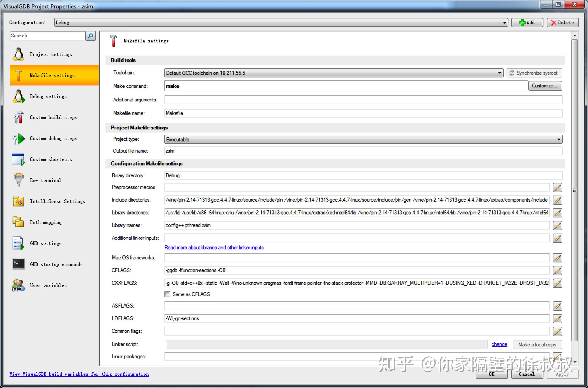Open link about libraries and linker inputs
The width and height of the screenshot is (588, 388).
click(x=214, y=248)
